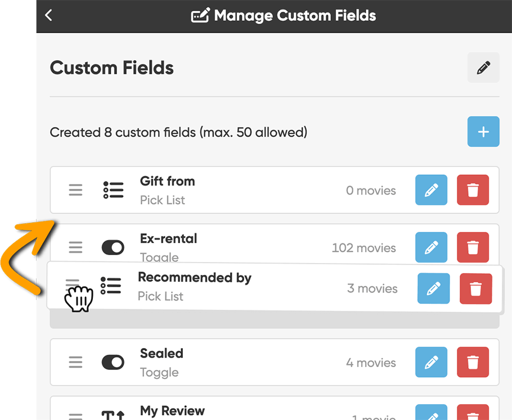
Task: Edit the Ex-rental field
Action: point(431,247)
